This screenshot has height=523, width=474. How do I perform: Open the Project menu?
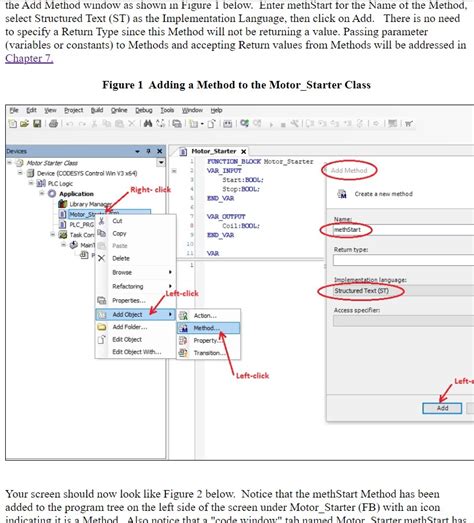click(74, 110)
